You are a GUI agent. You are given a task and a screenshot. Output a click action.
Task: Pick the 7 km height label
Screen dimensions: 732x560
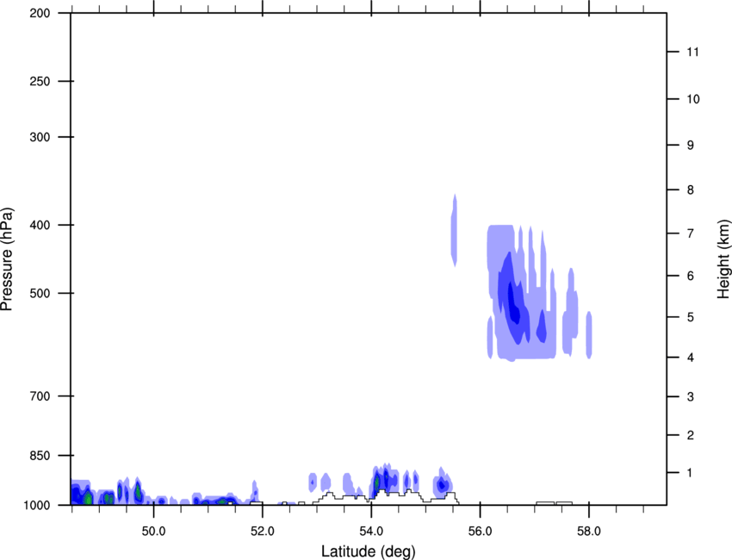click(x=691, y=233)
